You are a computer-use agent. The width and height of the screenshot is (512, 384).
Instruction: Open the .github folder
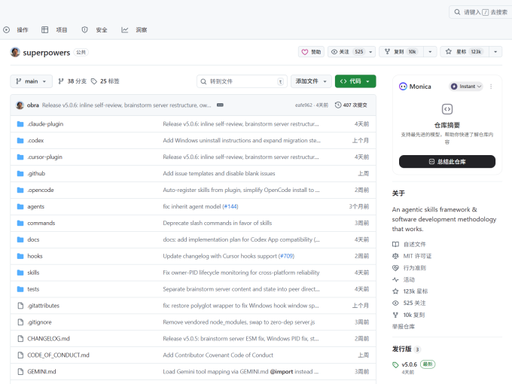36,173
